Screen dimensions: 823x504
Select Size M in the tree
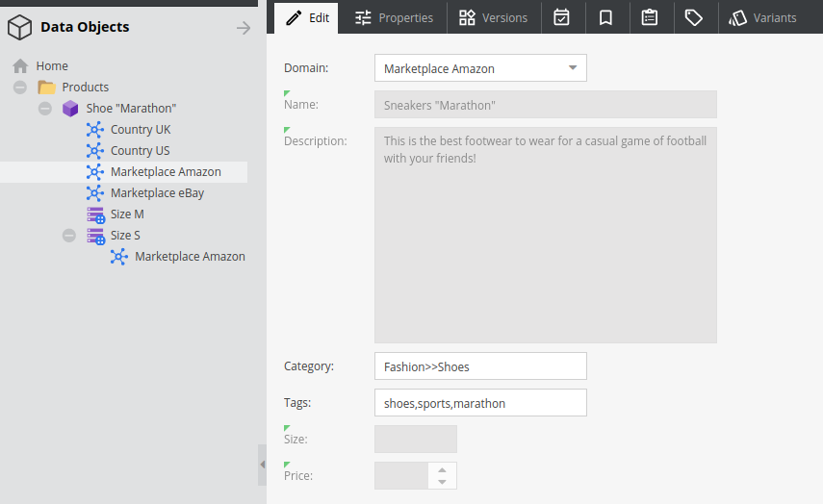click(x=127, y=214)
